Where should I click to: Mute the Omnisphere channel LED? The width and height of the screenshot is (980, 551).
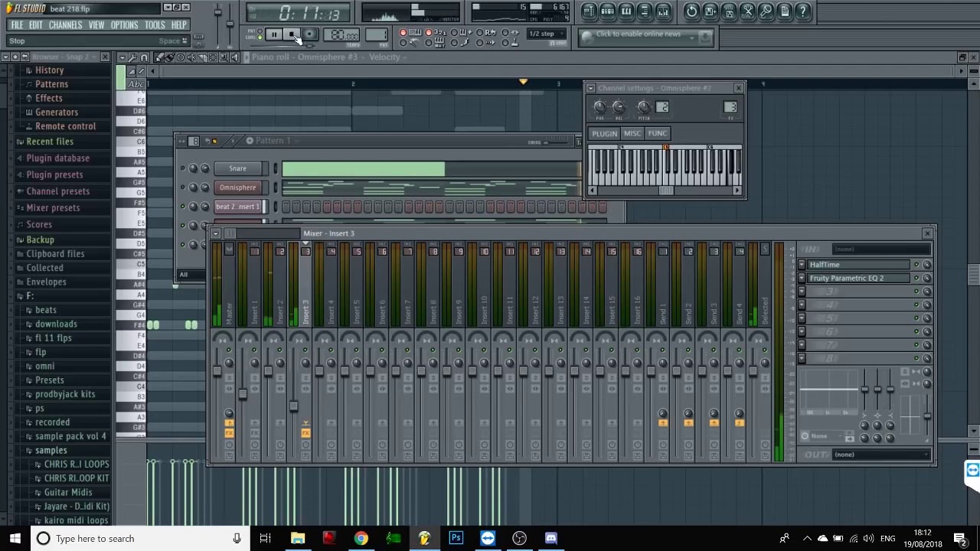(x=182, y=187)
